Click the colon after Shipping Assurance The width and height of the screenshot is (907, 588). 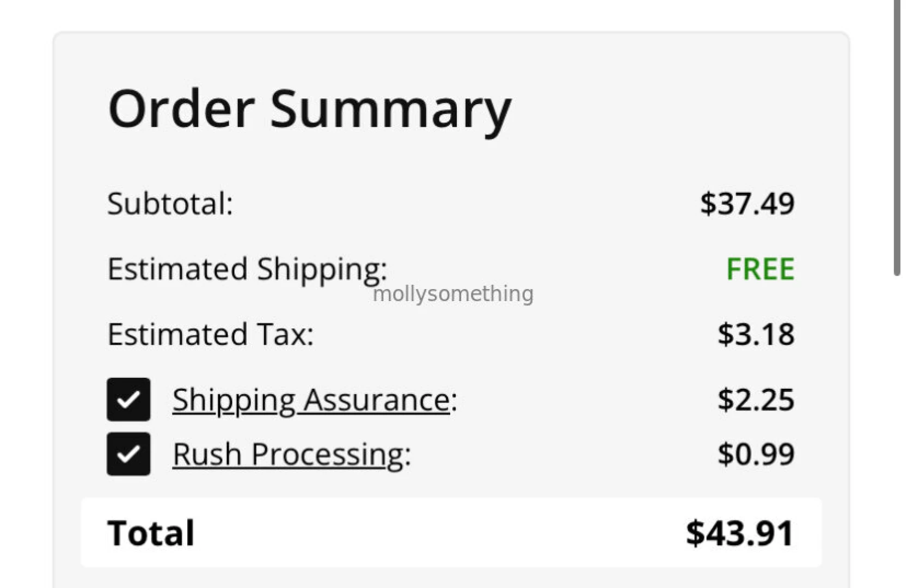pos(455,401)
